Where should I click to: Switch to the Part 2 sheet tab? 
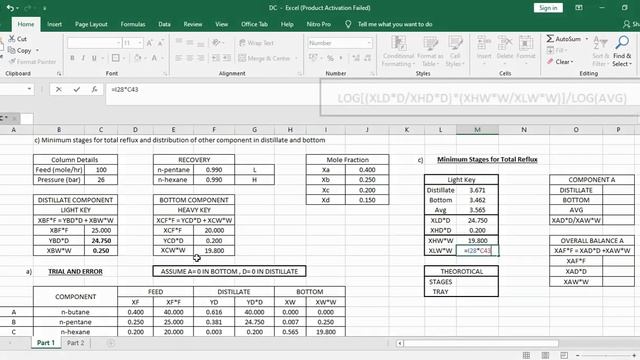(76, 343)
